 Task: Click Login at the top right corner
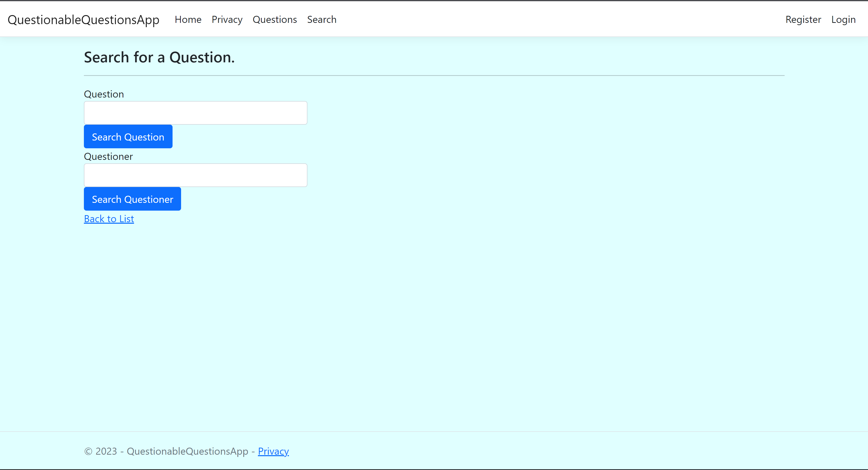843,19
